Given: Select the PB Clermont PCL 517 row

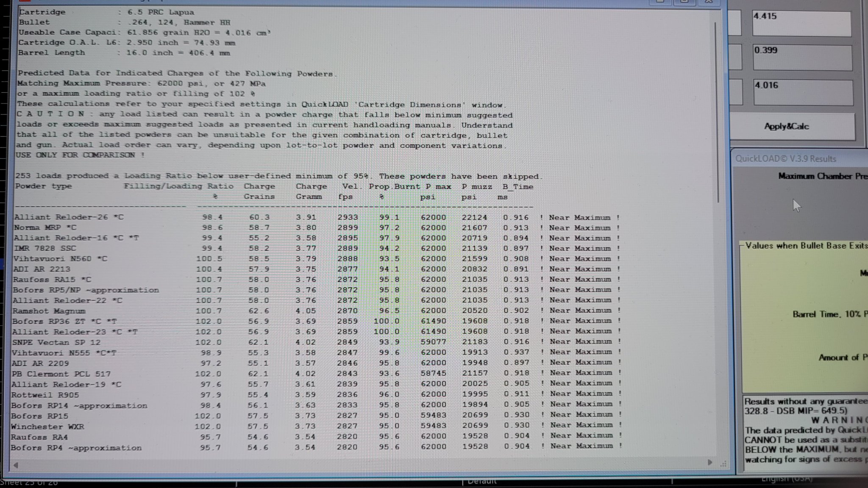Looking at the screenshot, I should point(317,374).
